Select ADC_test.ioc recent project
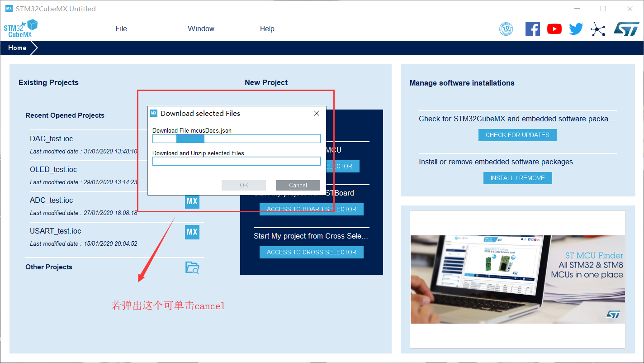The height and width of the screenshot is (363, 644). (52, 200)
